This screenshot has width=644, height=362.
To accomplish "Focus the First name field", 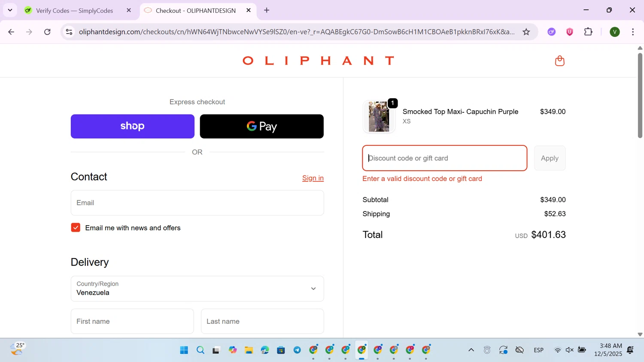I will 132,321.
